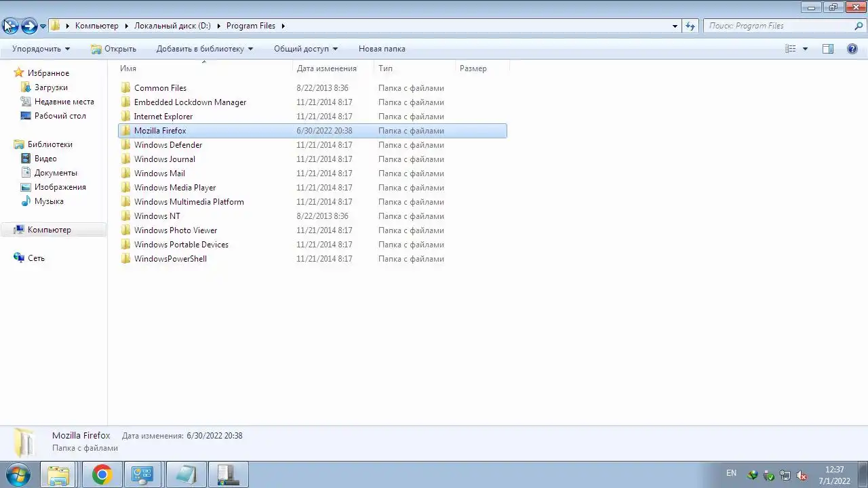Open Загрузки in the sidebar
The image size is (868, 488).
[51, 87]
